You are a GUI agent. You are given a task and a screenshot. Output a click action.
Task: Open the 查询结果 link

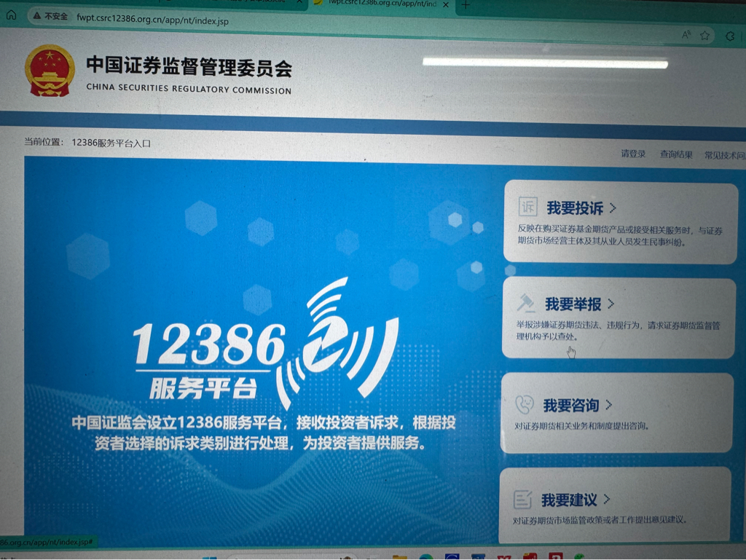[x=676, y=154]
